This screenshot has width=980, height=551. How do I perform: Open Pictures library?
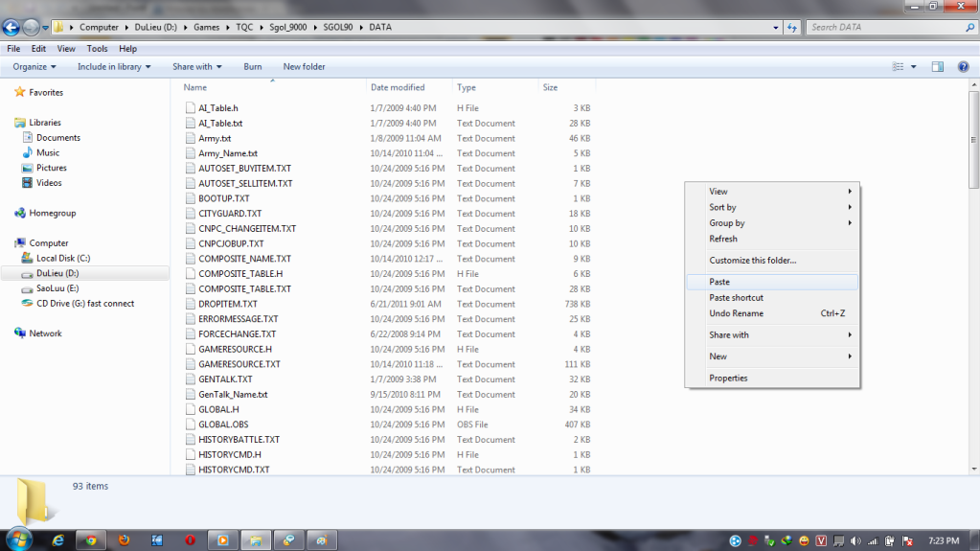(x=51, y=168)
